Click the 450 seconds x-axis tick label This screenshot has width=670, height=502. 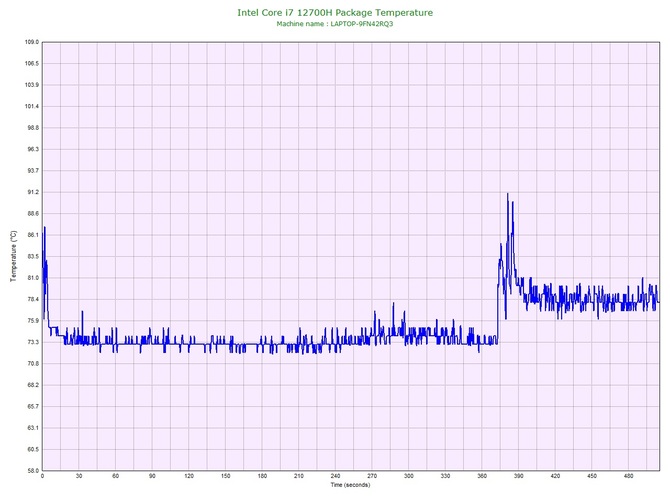point(592,476)
